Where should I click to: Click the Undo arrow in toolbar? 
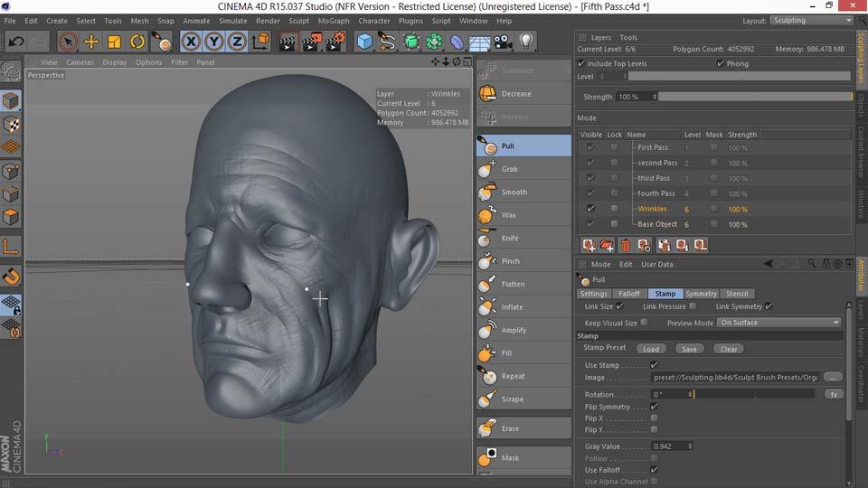(16, 42)
